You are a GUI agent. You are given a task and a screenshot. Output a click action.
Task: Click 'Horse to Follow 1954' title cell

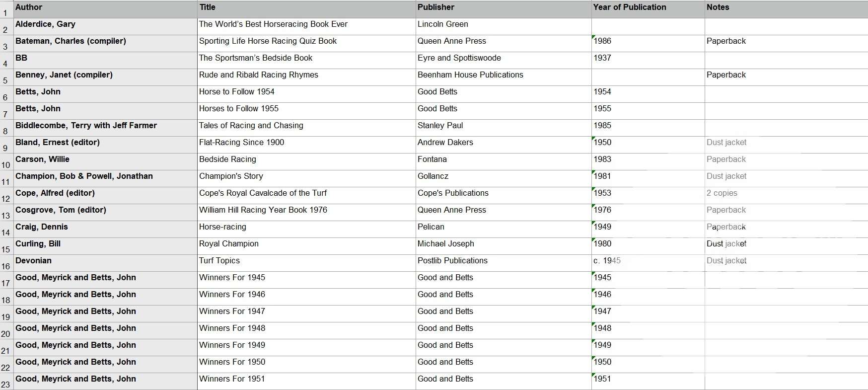coord(306,94)
